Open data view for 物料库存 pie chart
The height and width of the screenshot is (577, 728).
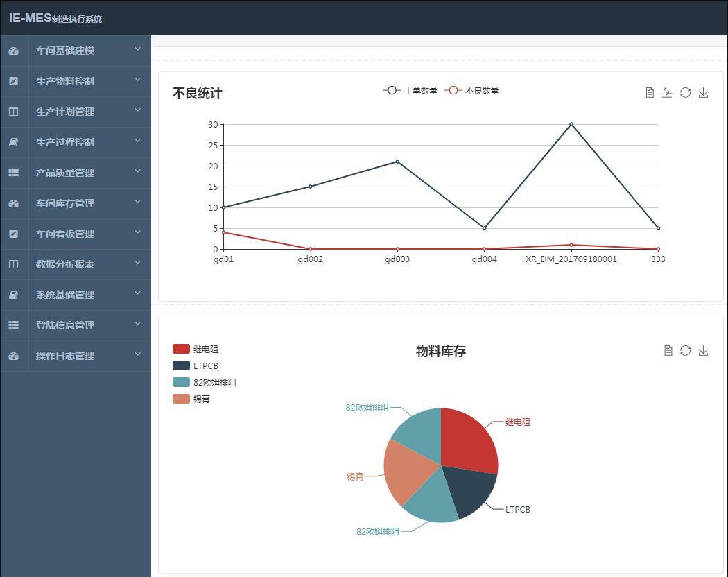pos(668,351)
